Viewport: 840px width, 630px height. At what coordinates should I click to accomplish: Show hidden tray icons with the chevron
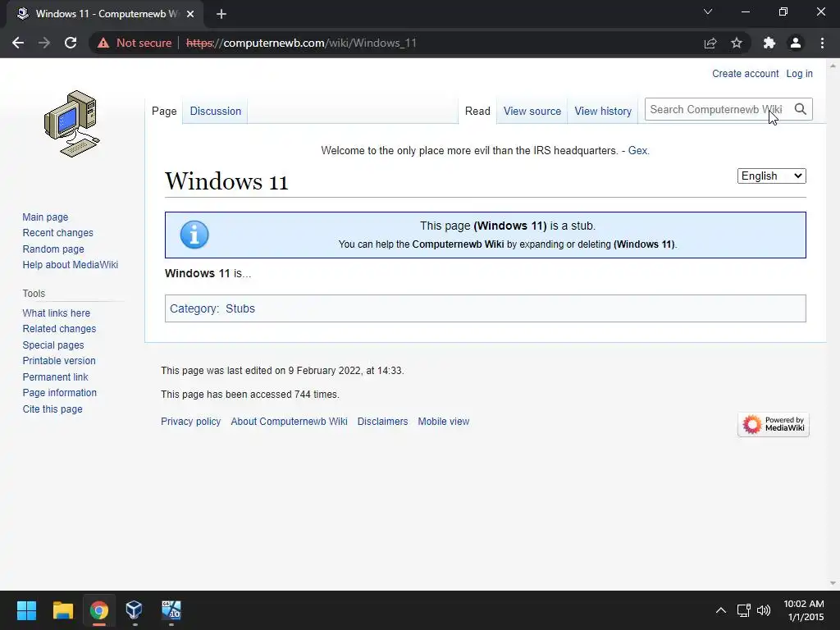pos(721,610)
